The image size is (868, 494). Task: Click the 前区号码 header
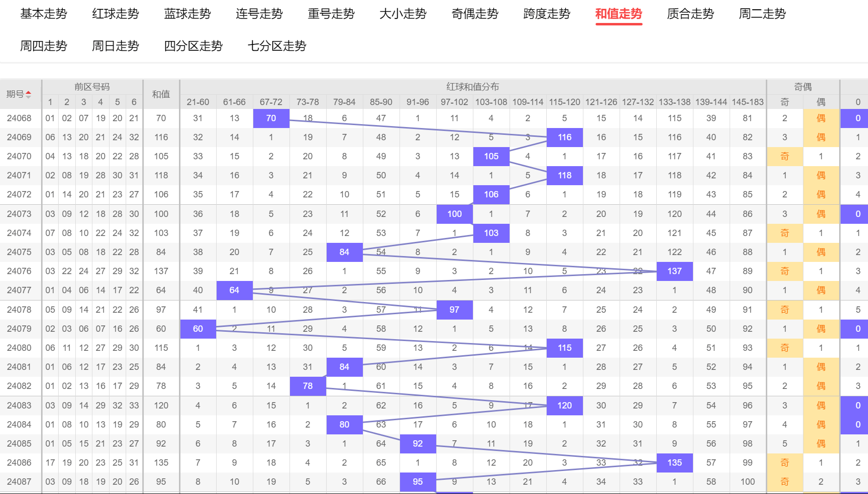coord(92,87)
